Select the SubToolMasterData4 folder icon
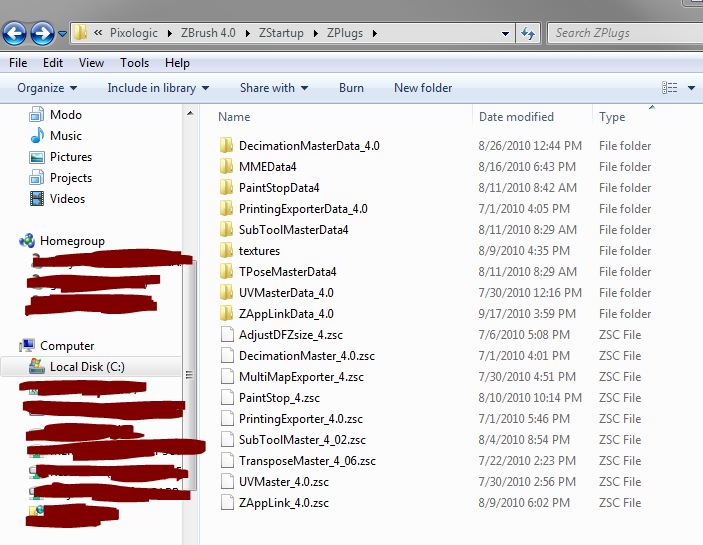This screenshot has width=703, height=545. point(226,229)
